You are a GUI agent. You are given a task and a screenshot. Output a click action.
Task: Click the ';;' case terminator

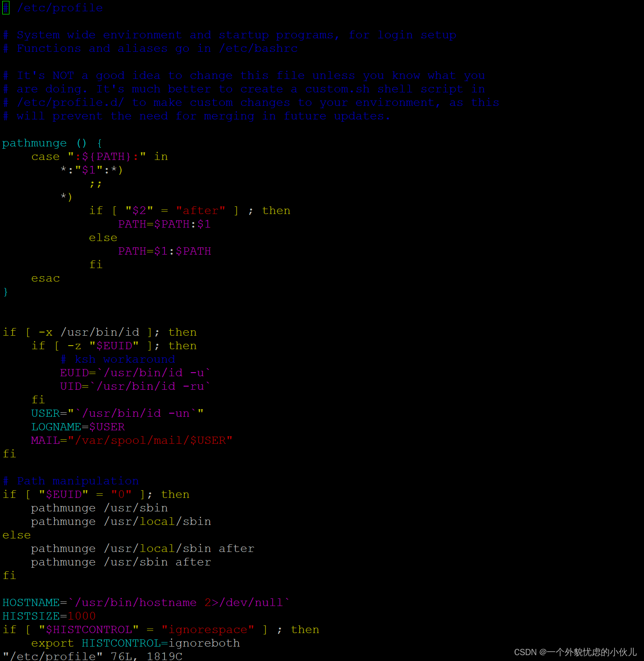coord(96,184)
